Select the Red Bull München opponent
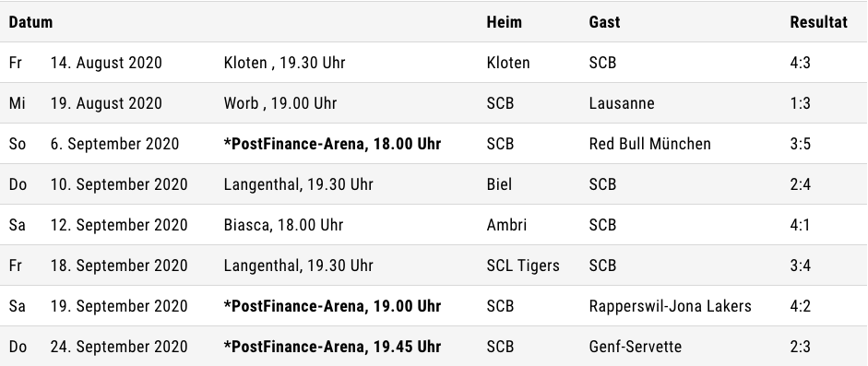This screenshot has height=366, width=868. (x=650, y=144)
